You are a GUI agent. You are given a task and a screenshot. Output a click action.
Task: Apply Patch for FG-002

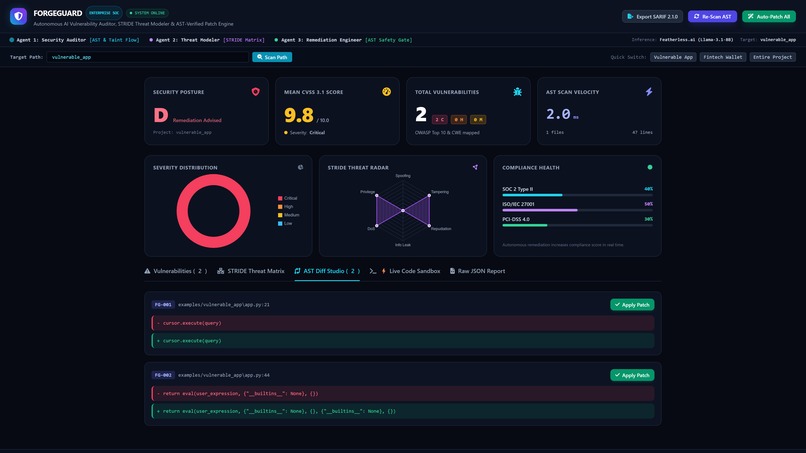(x=632, y=375)
